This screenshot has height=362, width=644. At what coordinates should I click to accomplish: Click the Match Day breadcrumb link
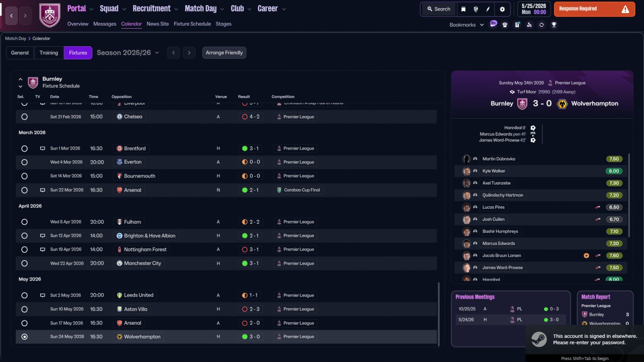click(x=16, y=38)
